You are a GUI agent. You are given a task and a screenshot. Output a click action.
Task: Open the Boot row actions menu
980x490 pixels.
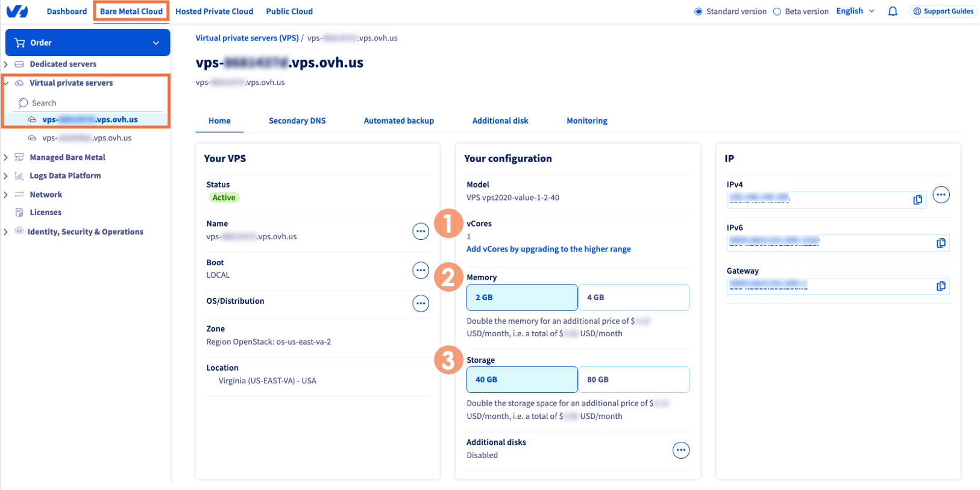coord(421,270)
